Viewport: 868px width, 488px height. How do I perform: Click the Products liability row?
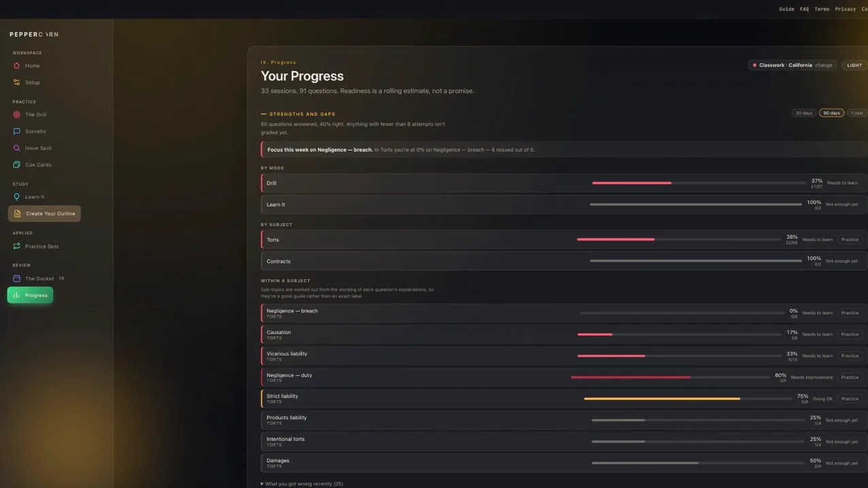click(564, 420)
